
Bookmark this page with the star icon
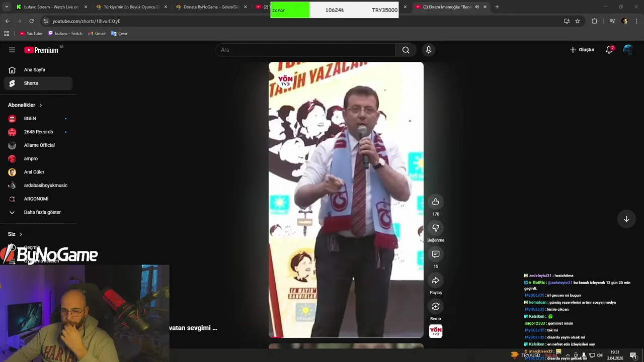[x=578, y=21]
